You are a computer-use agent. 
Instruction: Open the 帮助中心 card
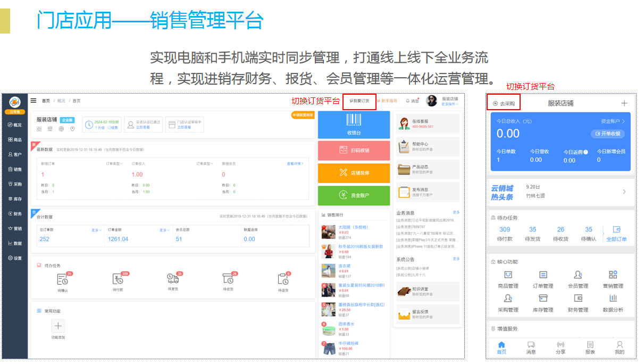[x=428, y=146]
